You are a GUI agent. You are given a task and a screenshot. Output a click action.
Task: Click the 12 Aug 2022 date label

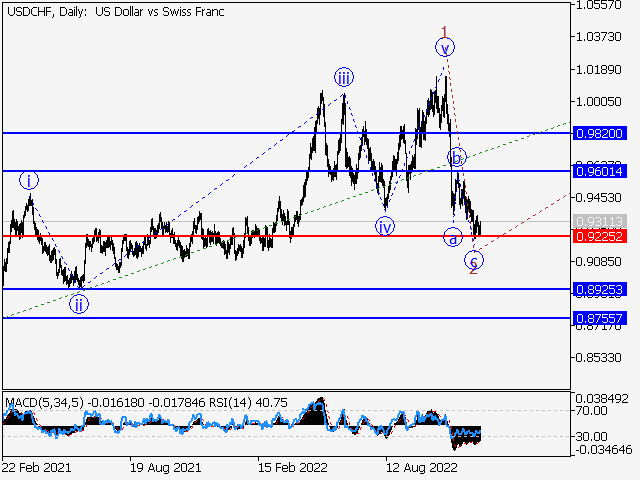click(x=422, y=467)
